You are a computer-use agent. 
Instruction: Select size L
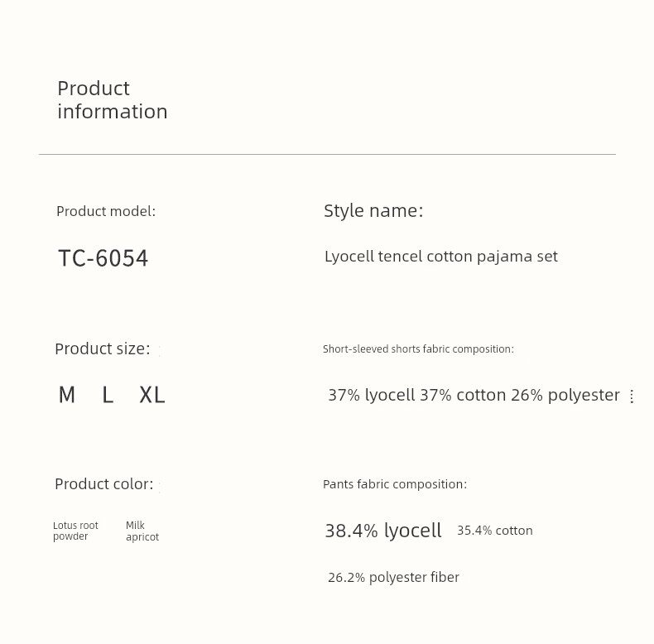[108, 396]
